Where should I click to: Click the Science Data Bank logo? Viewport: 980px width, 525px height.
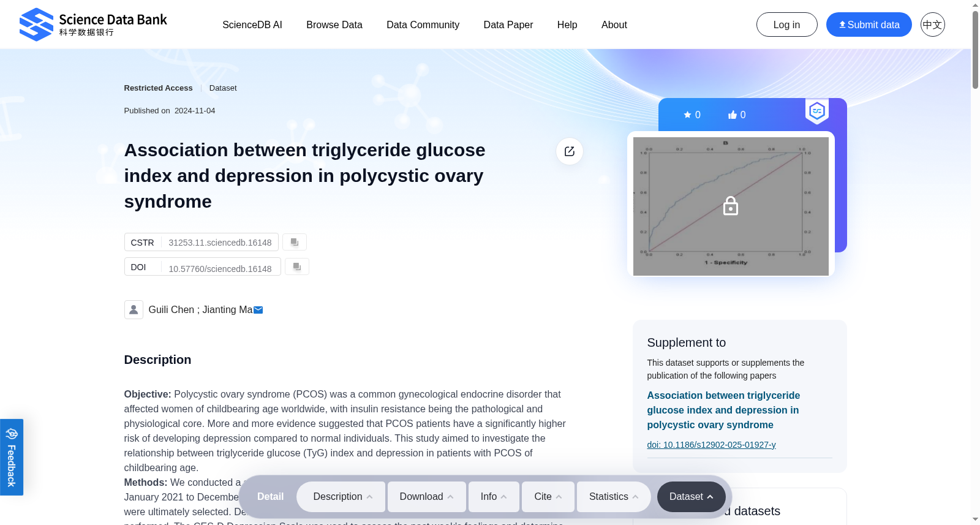(93, 25)
